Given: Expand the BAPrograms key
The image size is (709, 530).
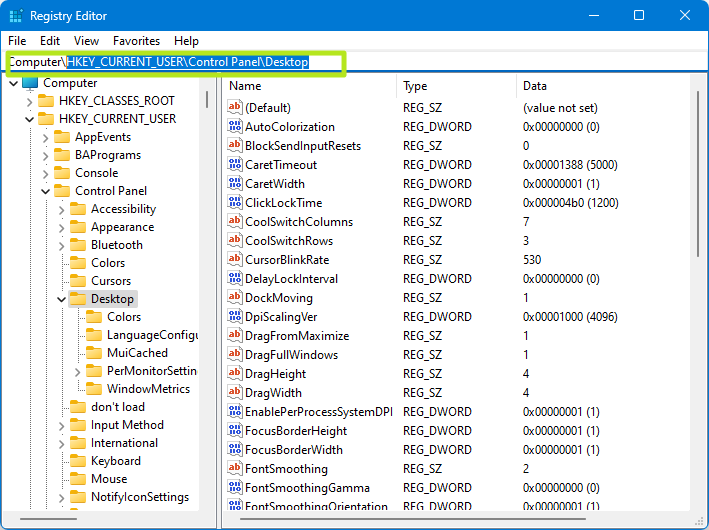Looking at the screenshot, I should (45, 156).
